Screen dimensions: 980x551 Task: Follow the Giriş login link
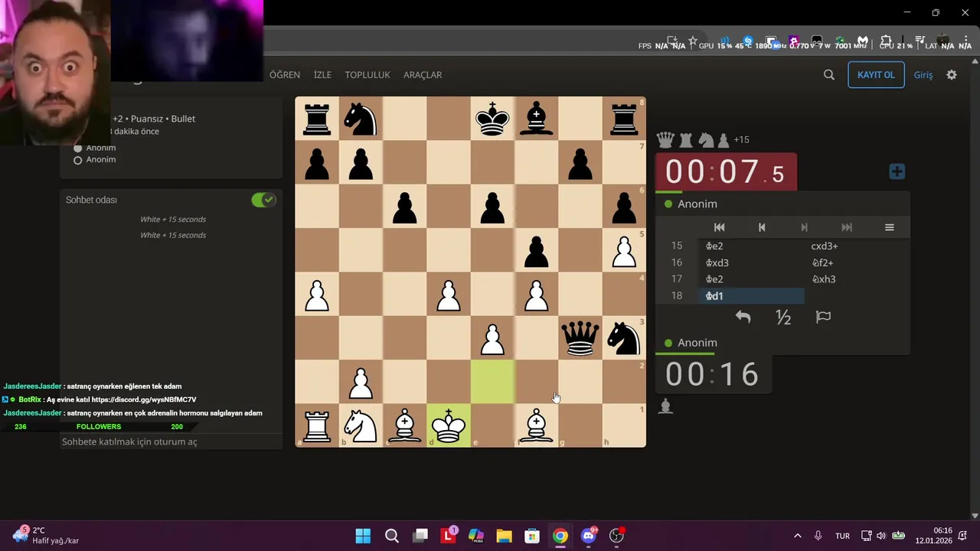(x=923, y=75)
